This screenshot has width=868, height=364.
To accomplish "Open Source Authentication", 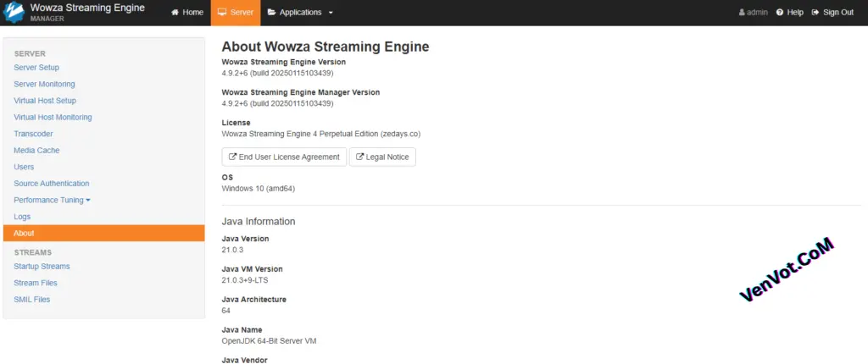I will click(52, 184).
